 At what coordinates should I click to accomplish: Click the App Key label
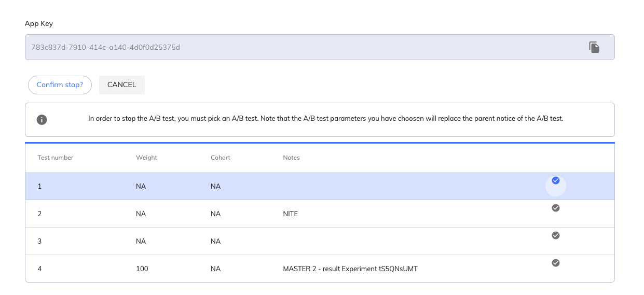pyautogui.click(x=39, y=23)
